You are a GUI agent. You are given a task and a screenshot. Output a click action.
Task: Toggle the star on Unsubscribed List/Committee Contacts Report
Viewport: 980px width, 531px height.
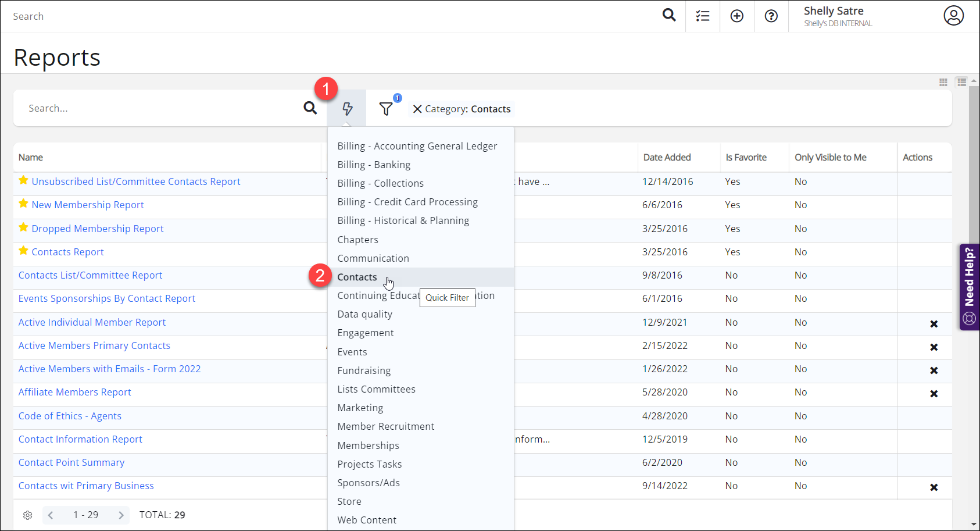[23, 180]
